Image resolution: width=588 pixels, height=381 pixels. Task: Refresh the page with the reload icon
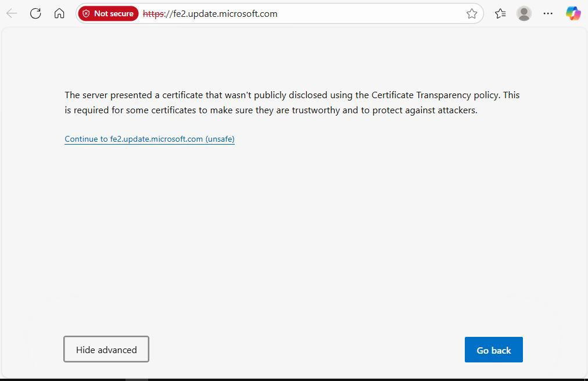(x=35, y=13)
